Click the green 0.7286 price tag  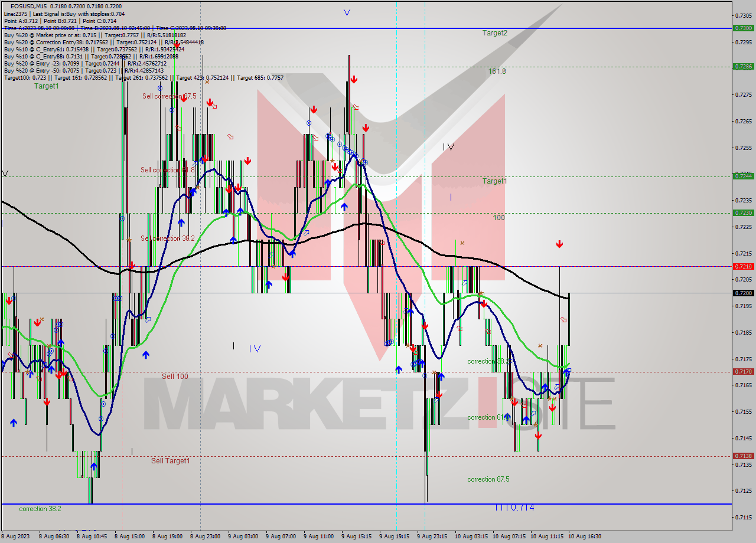pos(742,67)
